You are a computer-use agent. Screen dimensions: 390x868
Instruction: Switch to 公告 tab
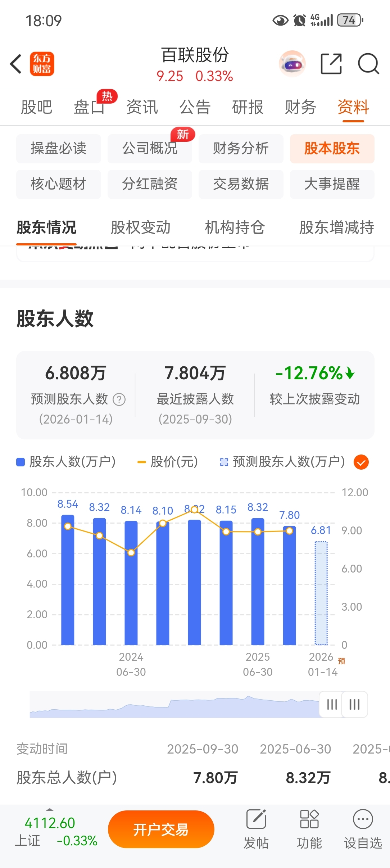point(195,107)
